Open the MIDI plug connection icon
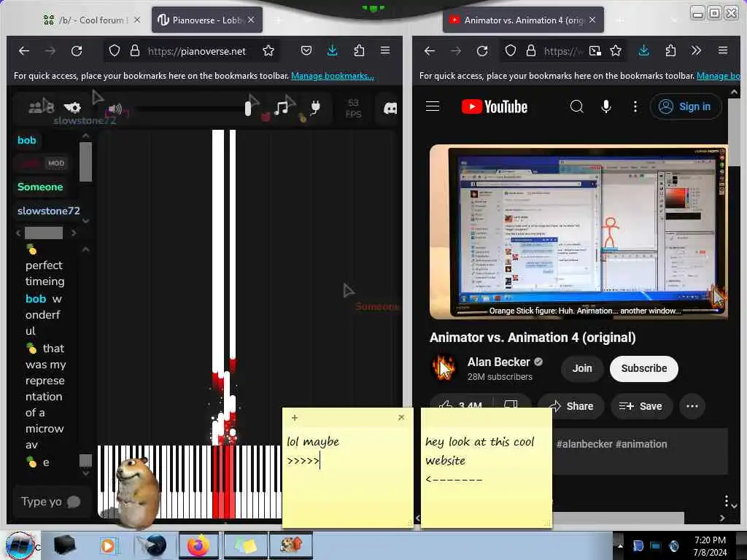 tap(315, 108)
